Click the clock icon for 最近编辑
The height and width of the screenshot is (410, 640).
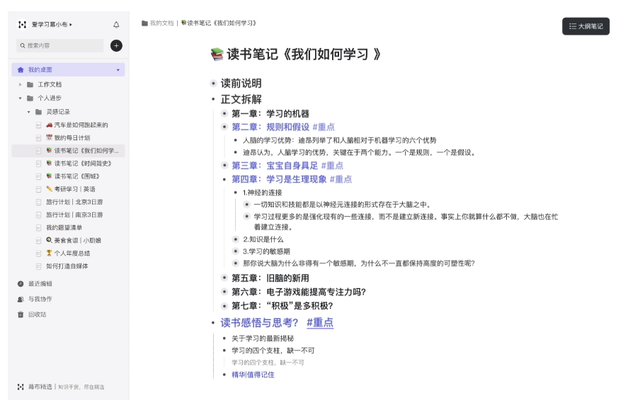(20, 284)
